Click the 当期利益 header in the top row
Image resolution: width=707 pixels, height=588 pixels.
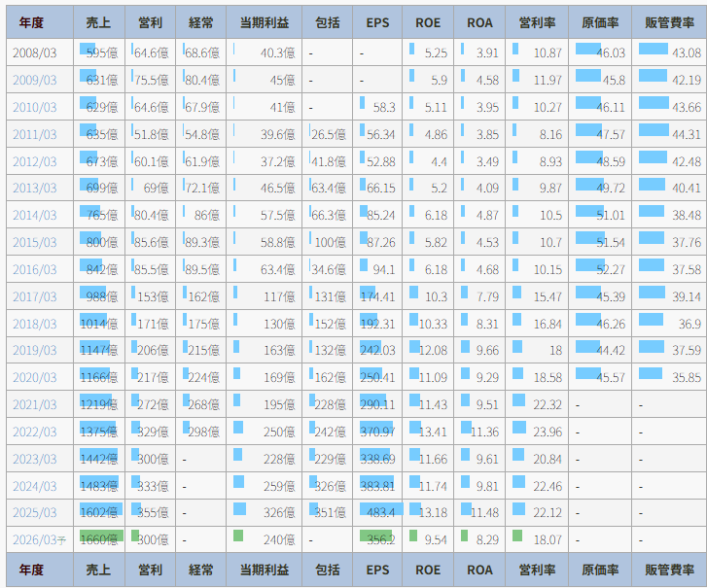coord(265,23)
